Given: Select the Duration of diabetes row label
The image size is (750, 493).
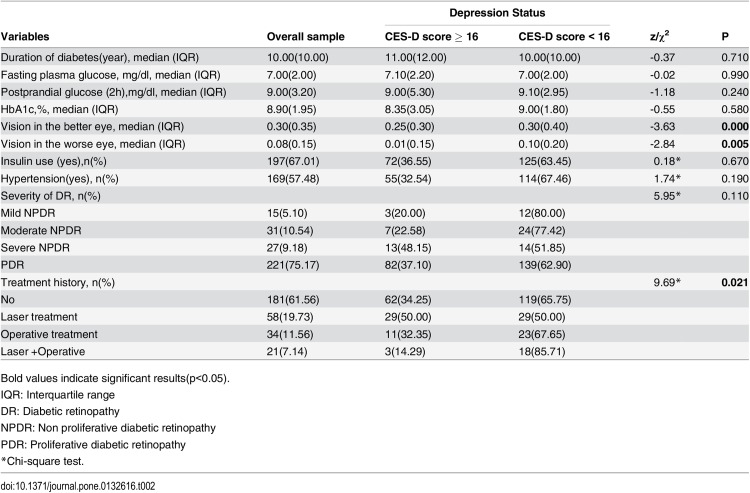Looking at the screenshot, I should pos(100,58).
